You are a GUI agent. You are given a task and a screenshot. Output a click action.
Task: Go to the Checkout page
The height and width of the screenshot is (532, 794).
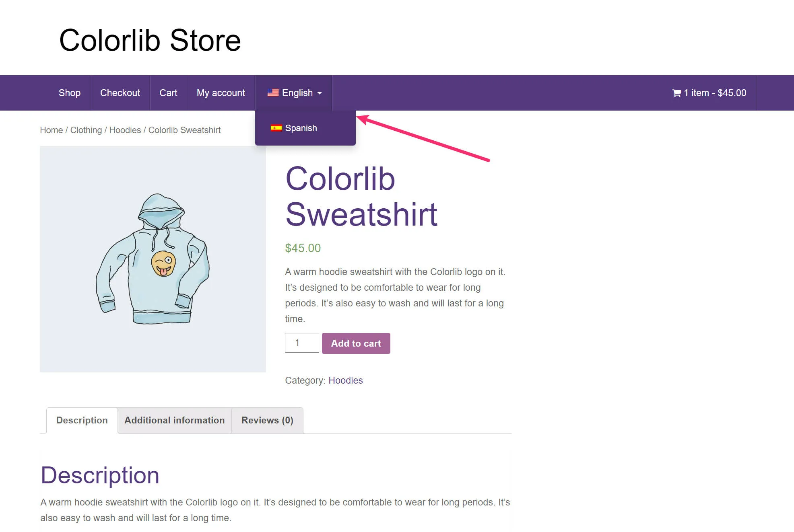click(x=120, y=93)
